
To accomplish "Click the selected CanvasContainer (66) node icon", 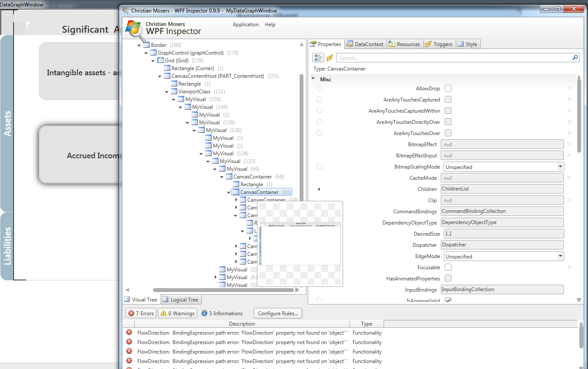I will click(x=236, y=192).
